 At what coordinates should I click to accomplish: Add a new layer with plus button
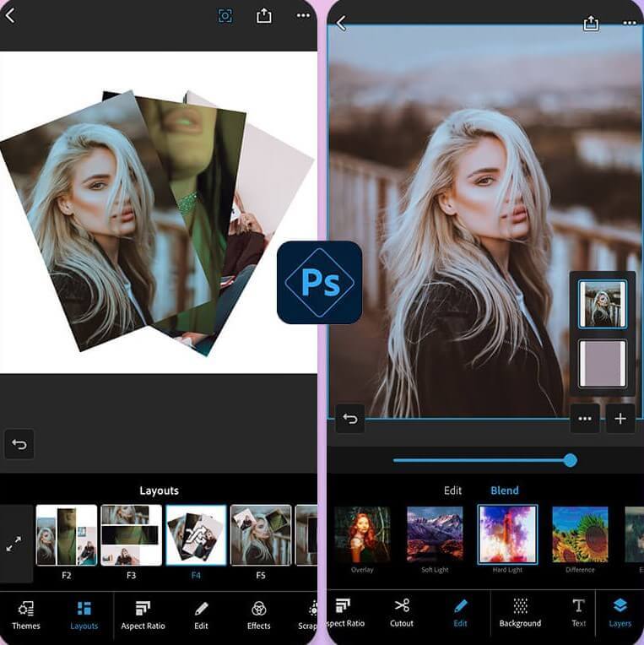coord(620,419)
